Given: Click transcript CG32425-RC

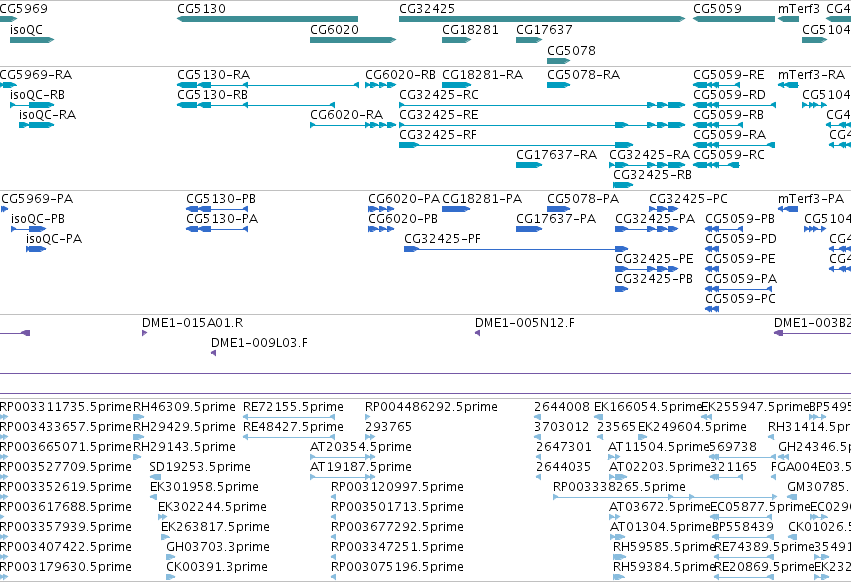Looking at the screenshot, I should (439, 95).
